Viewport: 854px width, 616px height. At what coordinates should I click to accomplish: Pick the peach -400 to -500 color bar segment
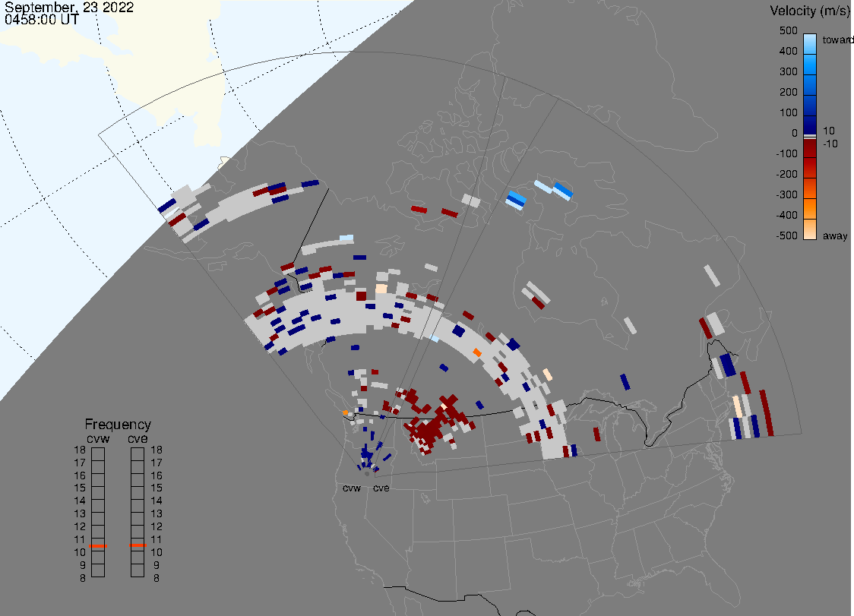810,229
